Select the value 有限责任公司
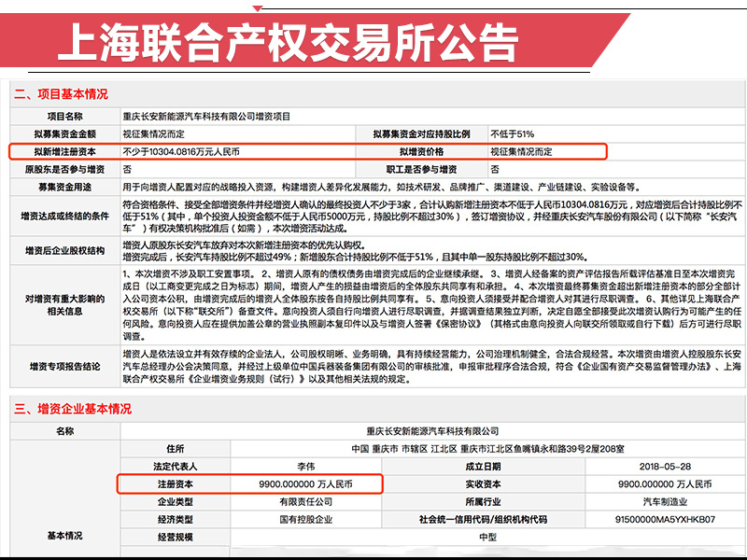The image size is (747, 560). [306, 501]
